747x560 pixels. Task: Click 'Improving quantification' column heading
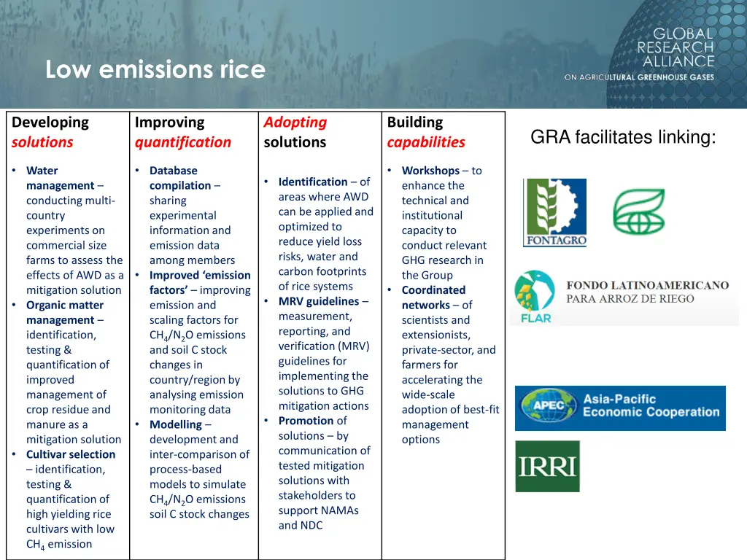pos(183,132)
